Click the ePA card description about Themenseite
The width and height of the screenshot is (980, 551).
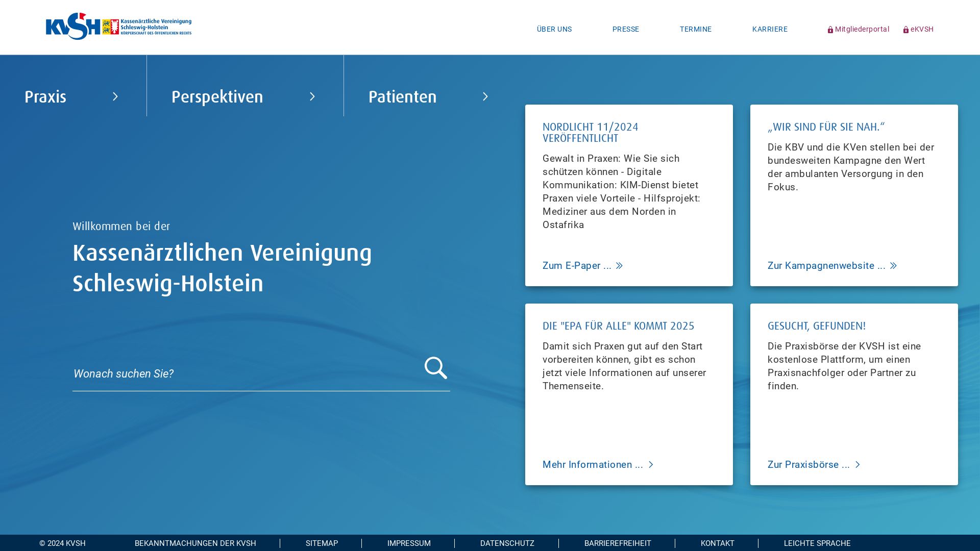pyautogui.click(x=624, y=366)
